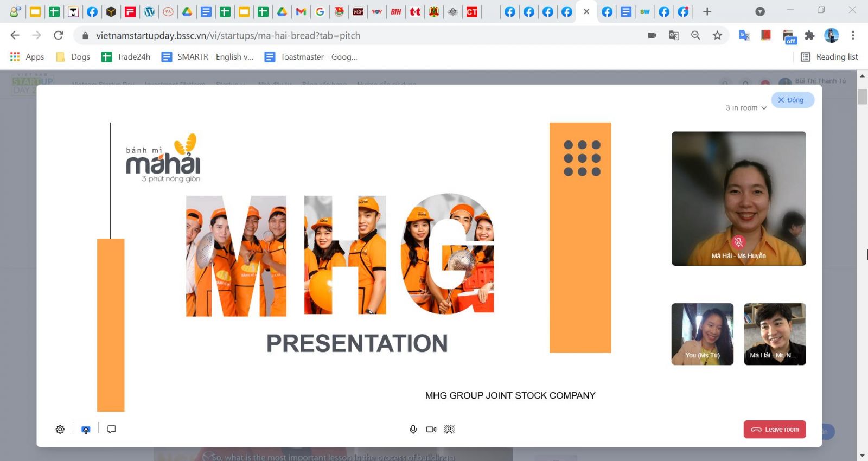The image size is (868, 461).
Task: Open the Dogs bookmark folder
Action: coord(73,57)
